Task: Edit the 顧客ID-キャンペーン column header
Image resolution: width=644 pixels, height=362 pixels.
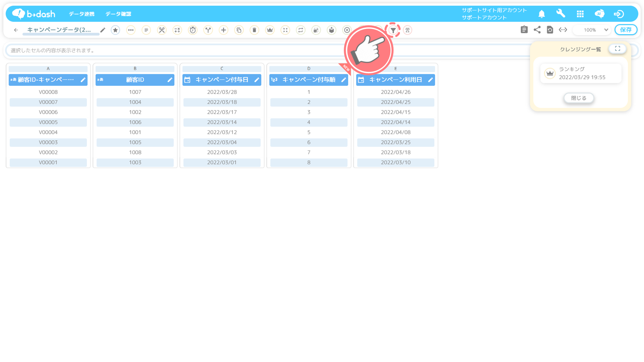Action: [83, 80]
